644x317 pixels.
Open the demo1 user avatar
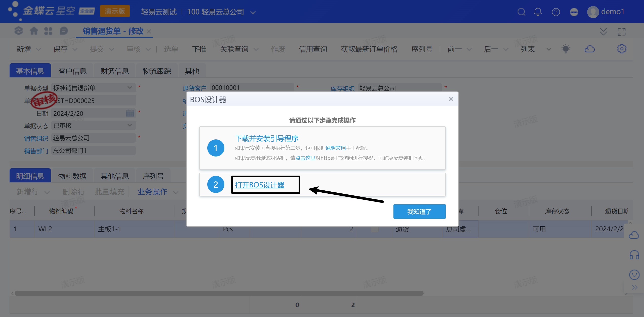pyautogui.click(x=593, y=12)
